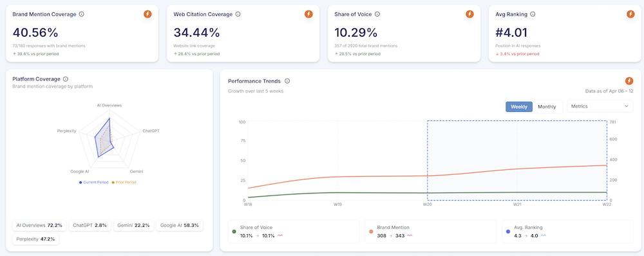Screen dimensions: 644x256
Task: Click the Share of Voice trend sparkline icon
Action: [281, 236]
